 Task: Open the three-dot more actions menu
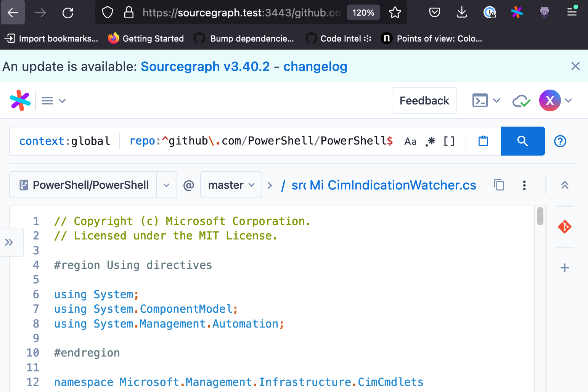pos(524,185)
